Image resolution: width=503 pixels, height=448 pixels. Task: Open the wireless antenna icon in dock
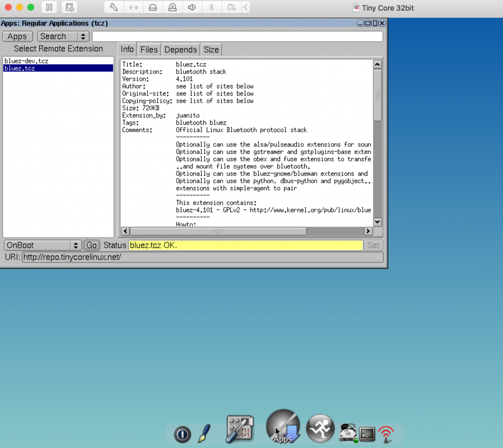(386, 432)
